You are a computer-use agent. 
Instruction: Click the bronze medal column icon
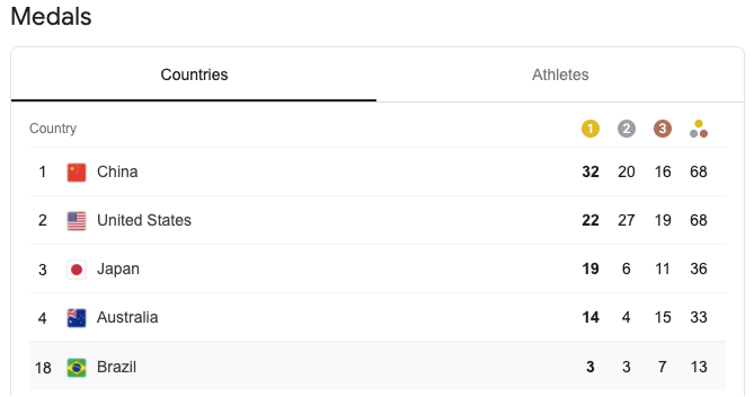pos(662,129)
